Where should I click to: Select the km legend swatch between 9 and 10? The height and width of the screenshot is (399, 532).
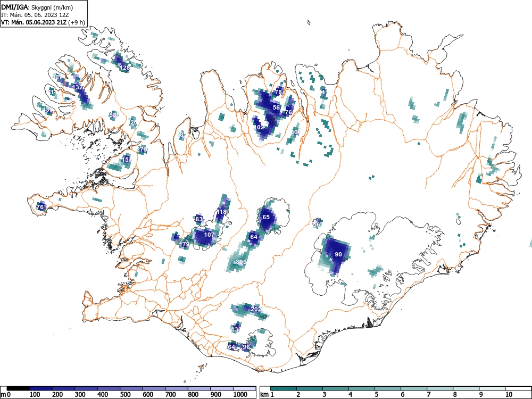(492, 388)
